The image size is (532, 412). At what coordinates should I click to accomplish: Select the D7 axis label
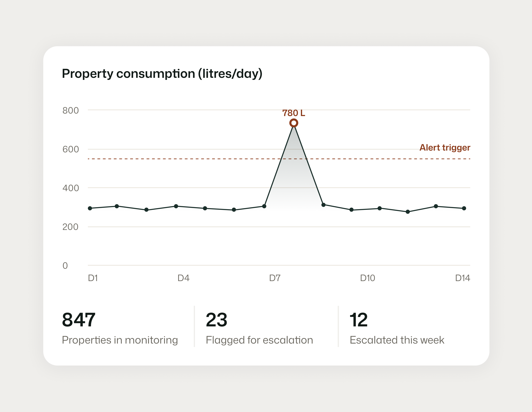click(x=275, y=278)
